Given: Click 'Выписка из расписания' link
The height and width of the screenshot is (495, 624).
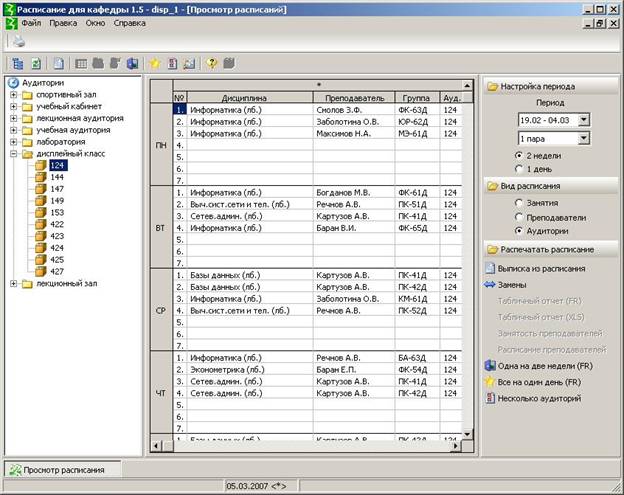Looking at the screenshot, I should 541,268.
